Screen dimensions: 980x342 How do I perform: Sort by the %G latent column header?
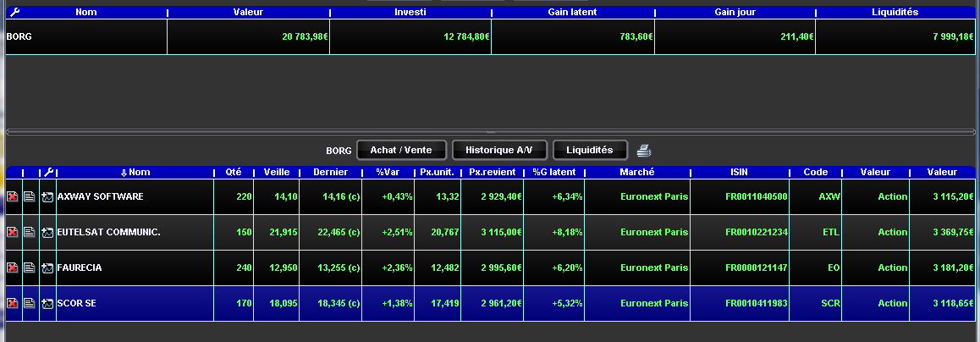point(553,172)
